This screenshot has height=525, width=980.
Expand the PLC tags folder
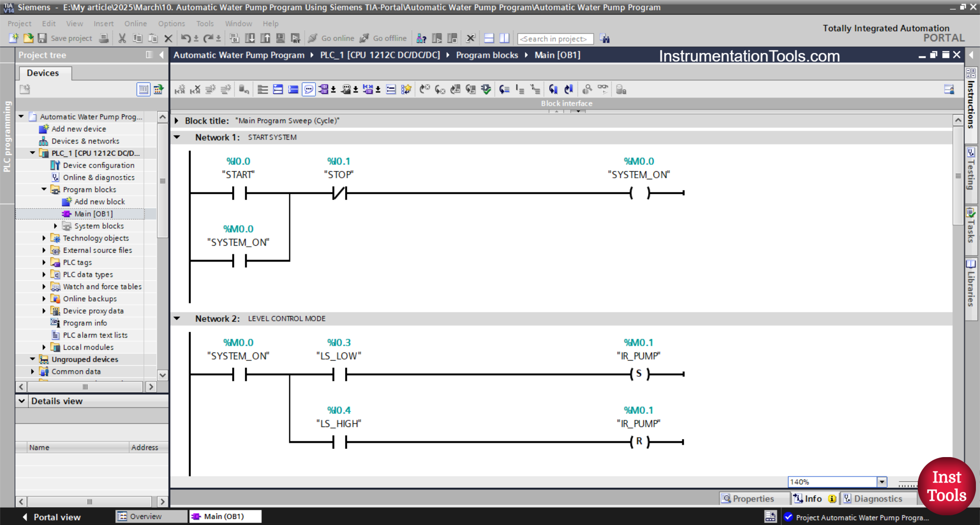click(x=44, y=262)
